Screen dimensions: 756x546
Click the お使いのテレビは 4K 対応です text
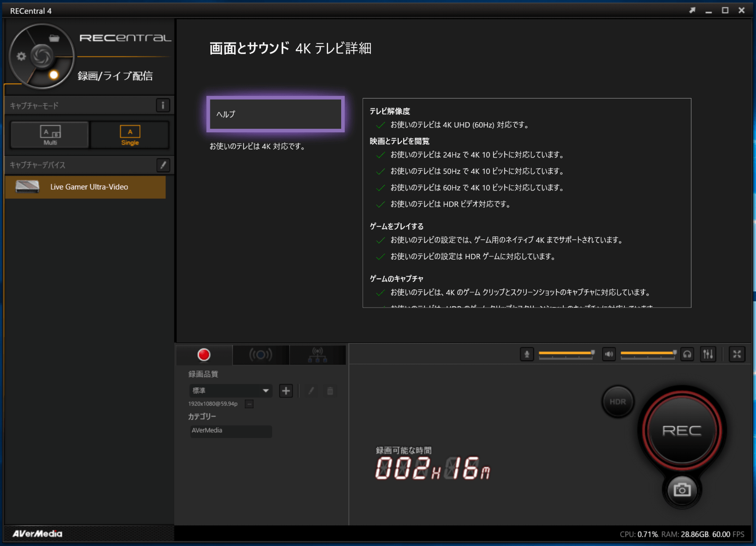click(257, 146)
